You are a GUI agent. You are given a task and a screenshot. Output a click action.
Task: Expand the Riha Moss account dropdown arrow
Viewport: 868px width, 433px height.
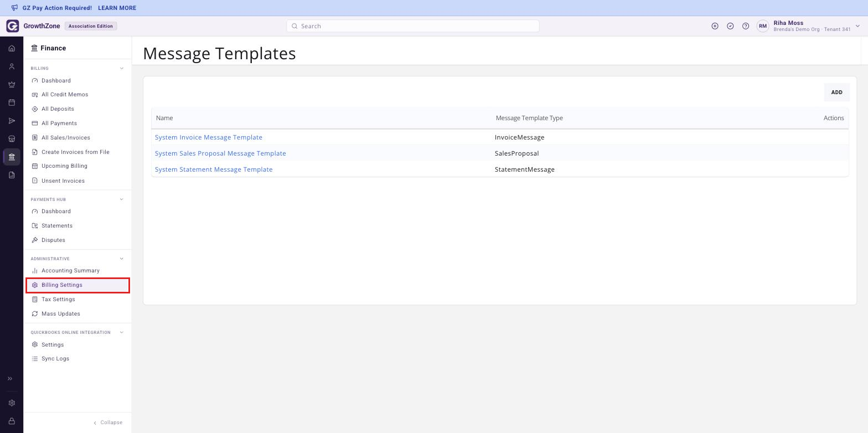pyautogui.click(x=858, y=26)
